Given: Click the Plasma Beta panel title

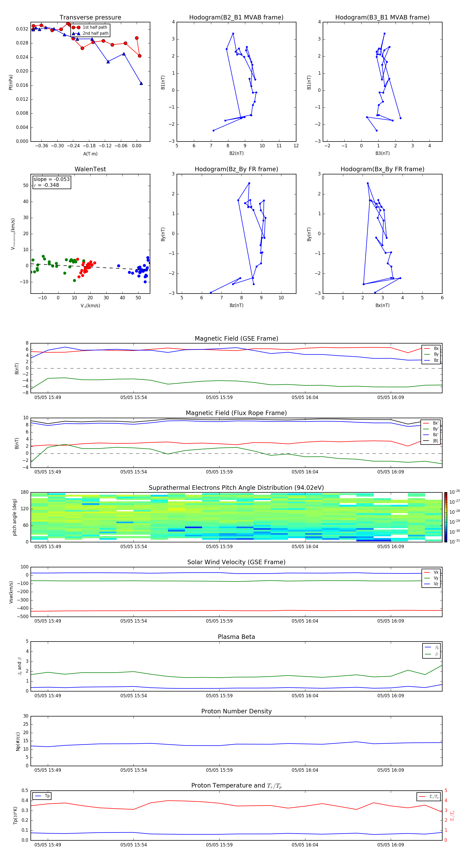Looking at the screenshot, I should [236, 637].
